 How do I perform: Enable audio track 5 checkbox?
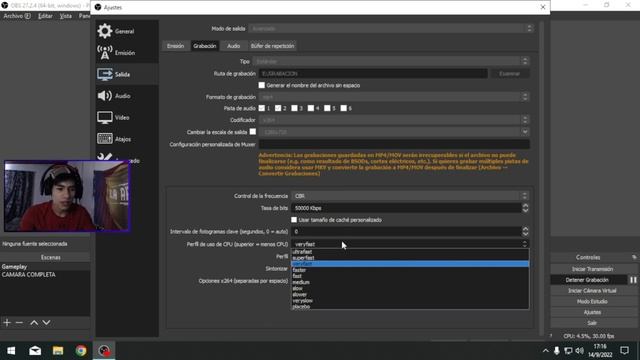coord(327,108)
